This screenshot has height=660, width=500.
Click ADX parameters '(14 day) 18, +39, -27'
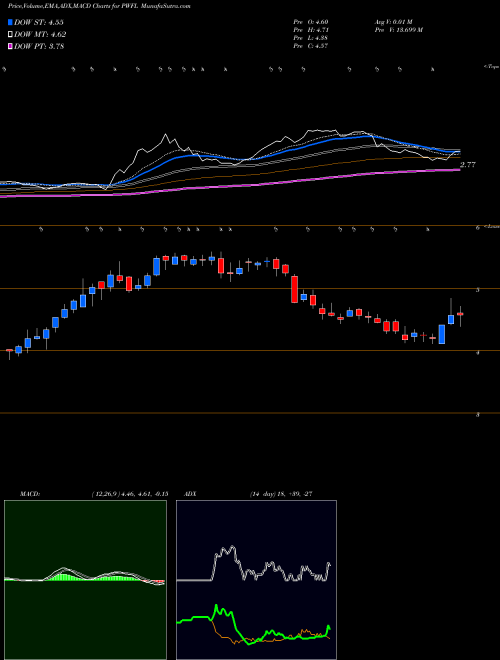click(x=279, y=494)
